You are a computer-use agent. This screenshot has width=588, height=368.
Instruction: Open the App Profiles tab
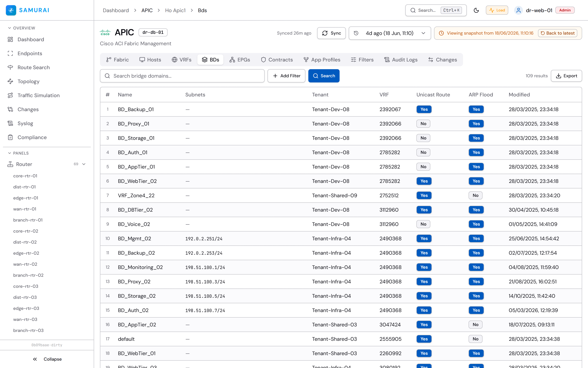point(322,60)
